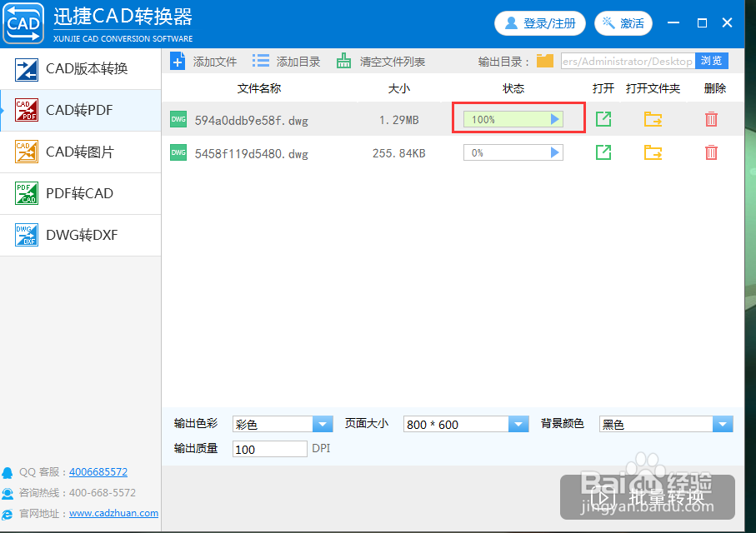Open output folder for 5458f119d5480.dwg
Image resolution: width=756 pixels, height=533 pixels.
(x=653, y=152)
